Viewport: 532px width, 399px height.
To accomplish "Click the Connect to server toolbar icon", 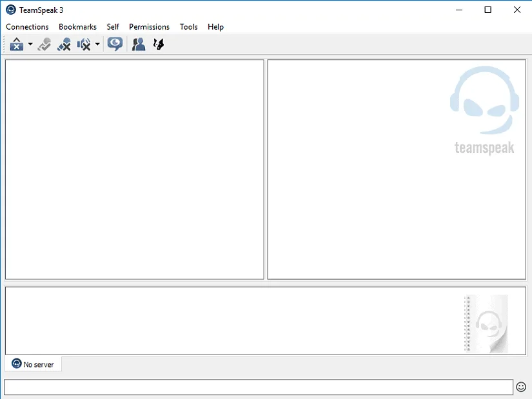I will pyautogui.click(x=16, y=44).
